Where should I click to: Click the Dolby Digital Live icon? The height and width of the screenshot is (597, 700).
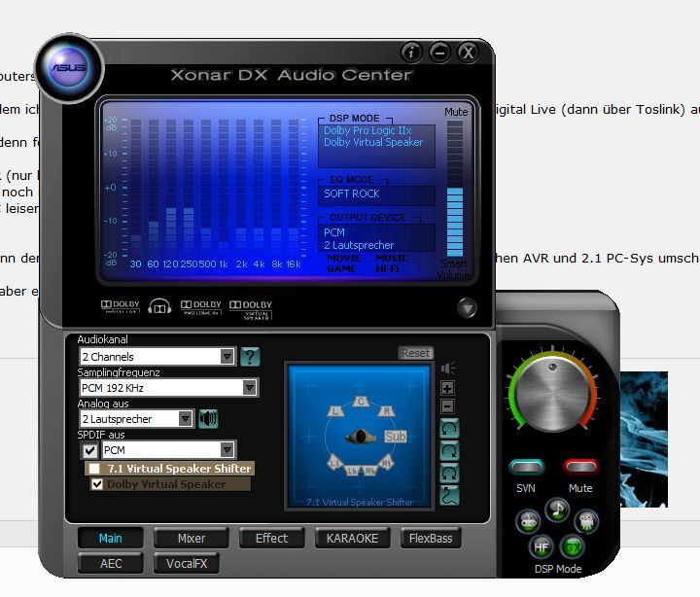pos(121,306)
